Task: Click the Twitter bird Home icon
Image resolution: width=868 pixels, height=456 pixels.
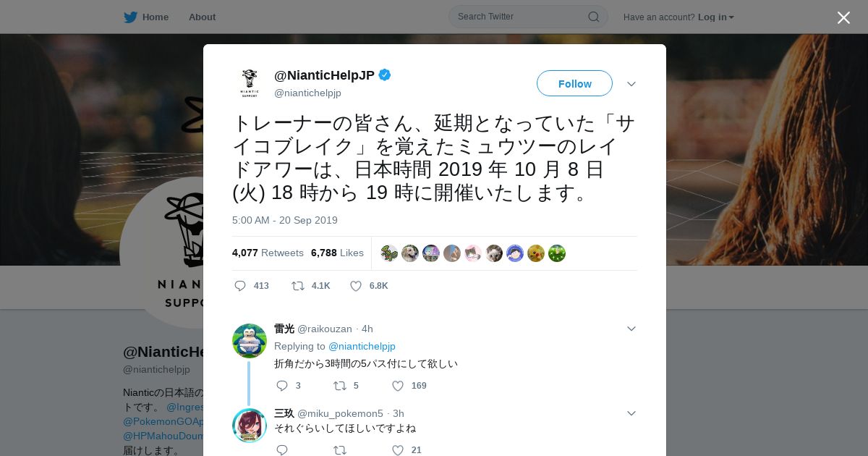Action: (130, 17)
